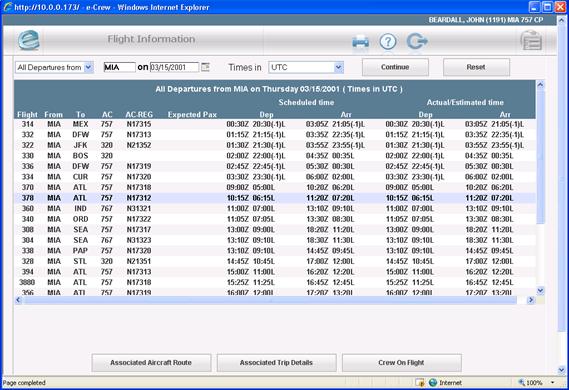Click the Internet zone globe icon
This screenshot has width=569, height=390.
coord(433,382)
